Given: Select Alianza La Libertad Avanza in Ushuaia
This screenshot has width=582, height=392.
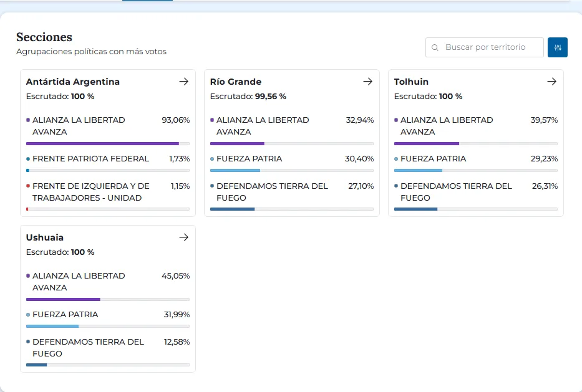Looking at the screenshot, I should (x=79, y=282).
